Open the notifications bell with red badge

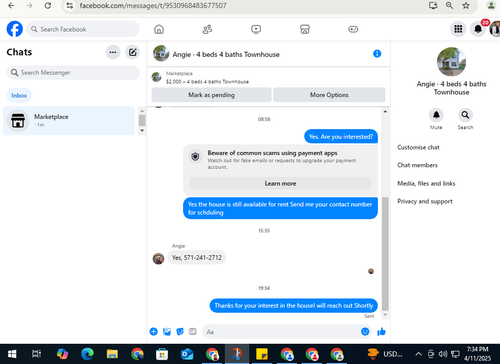click(x=478, y=29)
